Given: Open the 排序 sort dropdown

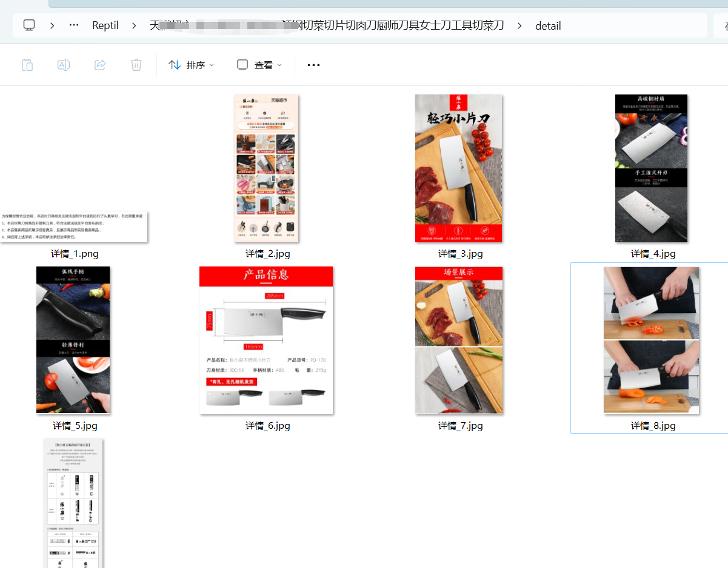Looking at the screenshot, I should [191, 65].
